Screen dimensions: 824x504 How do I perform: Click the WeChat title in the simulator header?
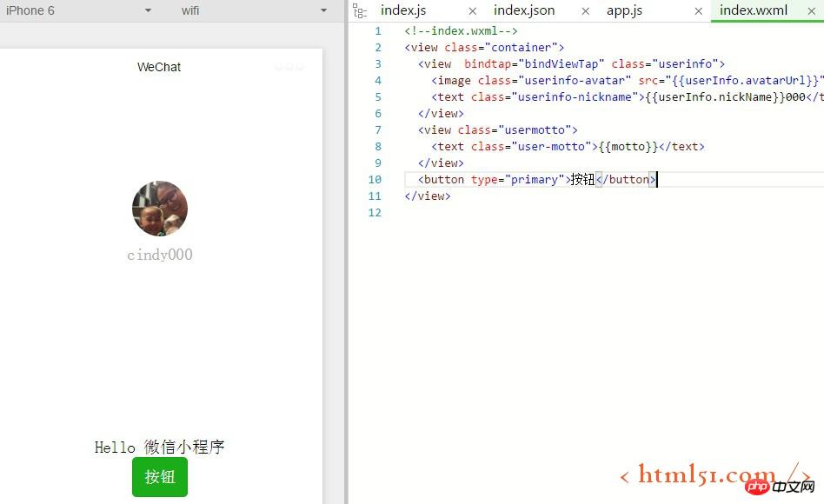tap(159, 67)
